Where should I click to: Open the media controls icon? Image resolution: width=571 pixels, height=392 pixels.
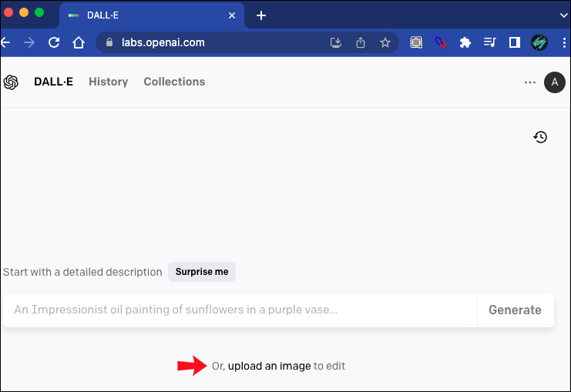click(x=490, y=43)
